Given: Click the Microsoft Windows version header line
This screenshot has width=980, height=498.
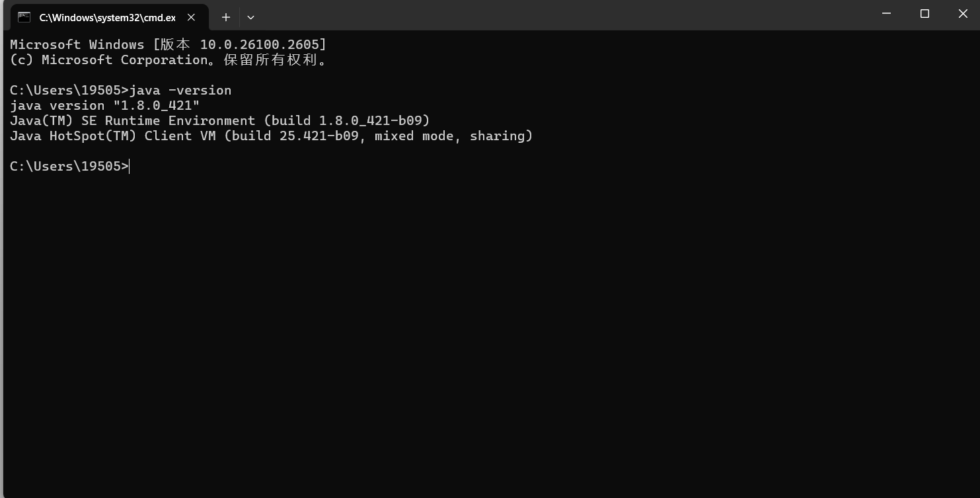Looking at the screenshot, I should coord(168,44).
